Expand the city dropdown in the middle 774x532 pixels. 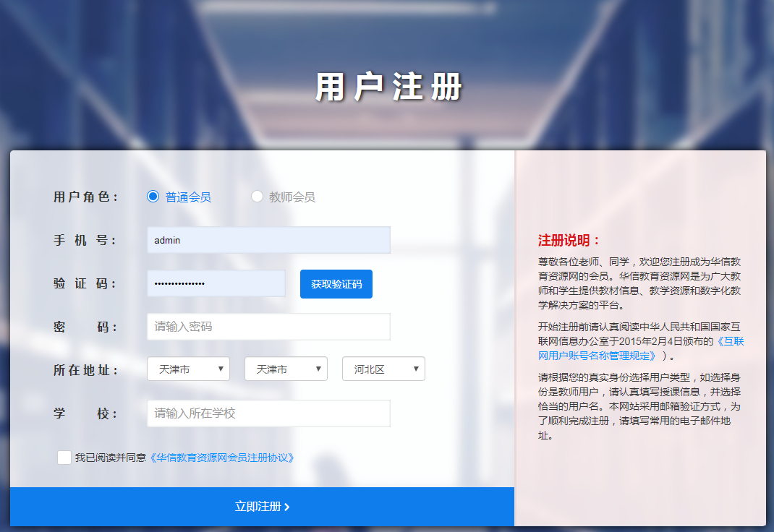(286, 369)
